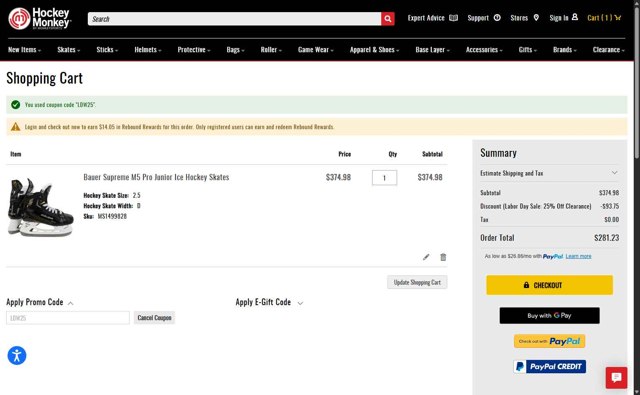This screenshot has height=395, width=640.
Task: View the Cart (1) in the header
Action: [604, 18]
